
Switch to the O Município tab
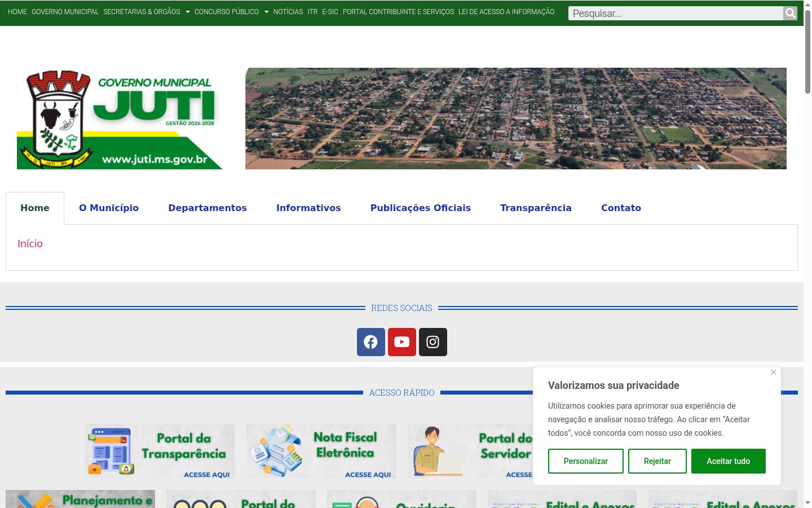[x=109, y=208]
